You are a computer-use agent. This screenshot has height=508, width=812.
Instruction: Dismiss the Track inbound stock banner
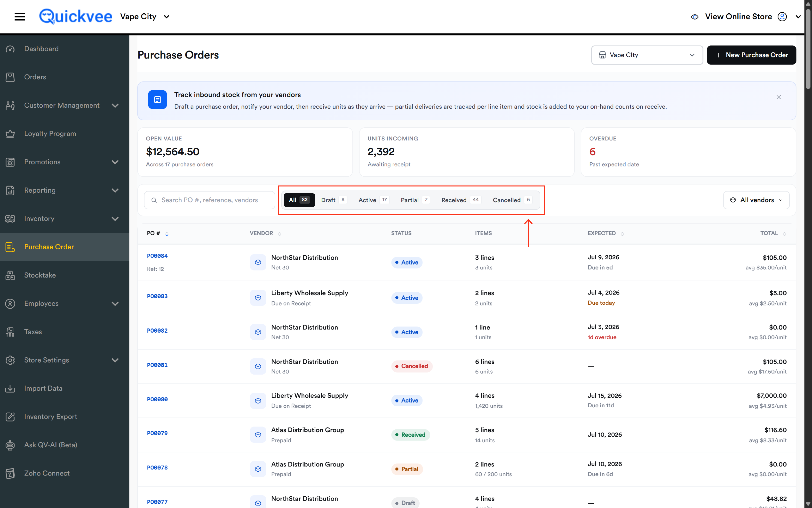click(x=778, y=97)
